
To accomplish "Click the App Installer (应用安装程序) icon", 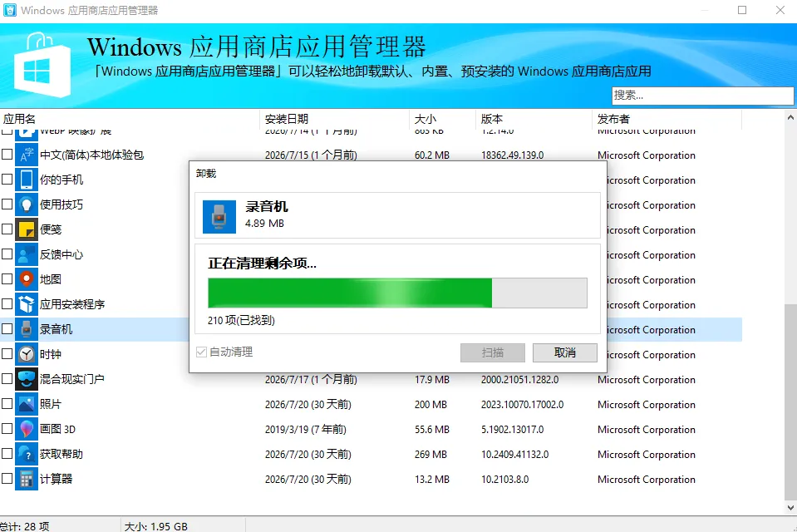I will pyautogui.click(x=27, y=304).
